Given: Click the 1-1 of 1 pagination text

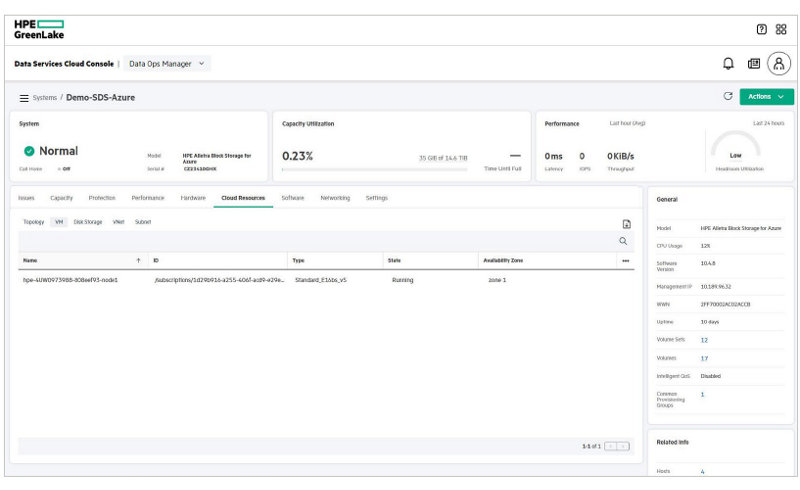Looking at the screenshot, I should [x=591, y=446].
